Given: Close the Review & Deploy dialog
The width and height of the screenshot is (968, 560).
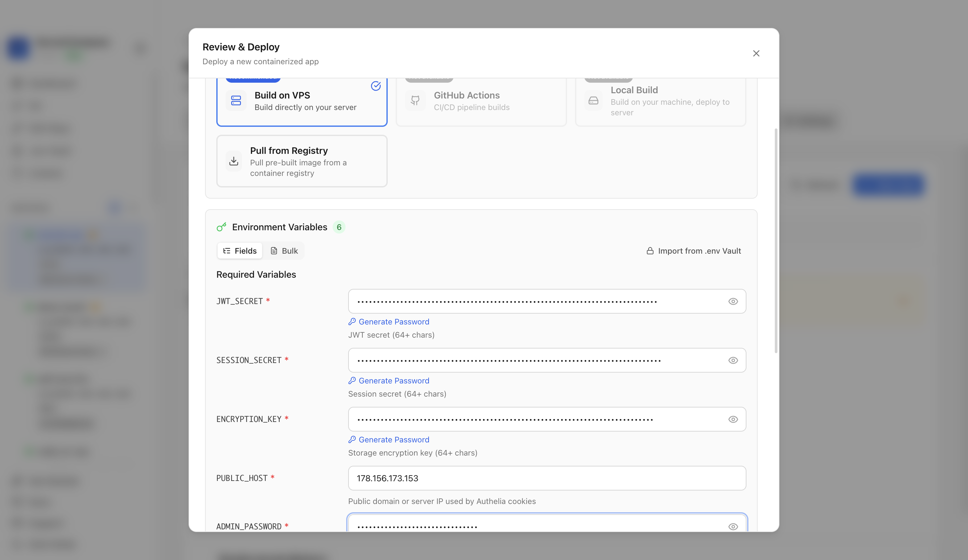Looking at the screenshot, I should coord(756,53).
